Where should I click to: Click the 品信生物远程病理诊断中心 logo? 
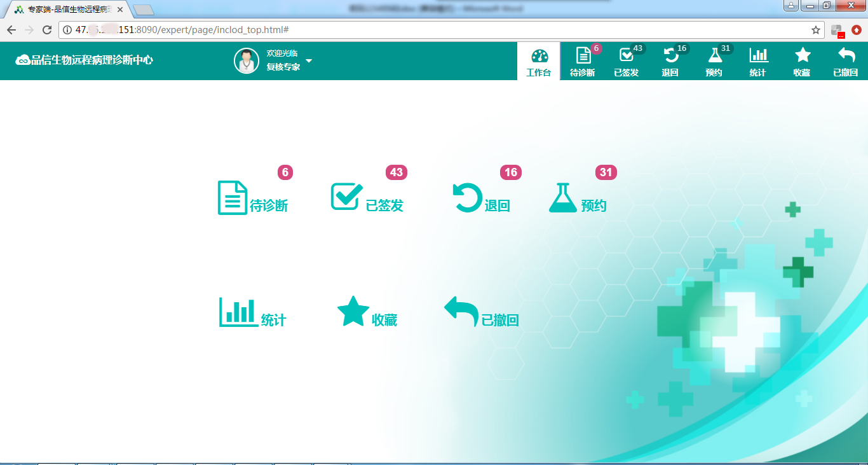85,60
